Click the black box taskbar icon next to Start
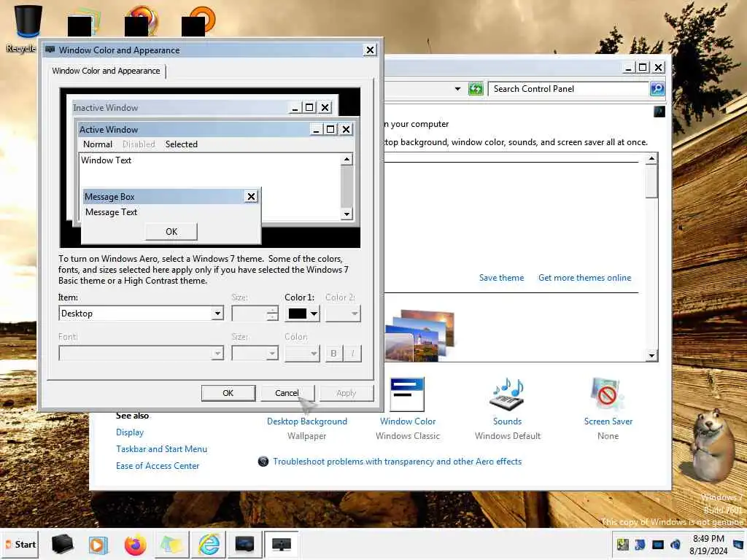 62,544
